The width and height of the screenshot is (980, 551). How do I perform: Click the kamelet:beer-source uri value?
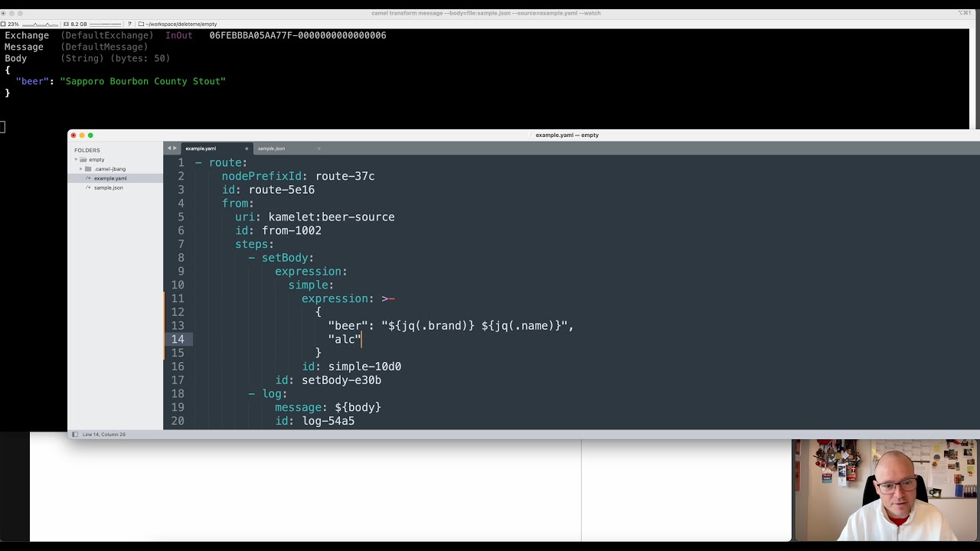[x=332, y=217]
